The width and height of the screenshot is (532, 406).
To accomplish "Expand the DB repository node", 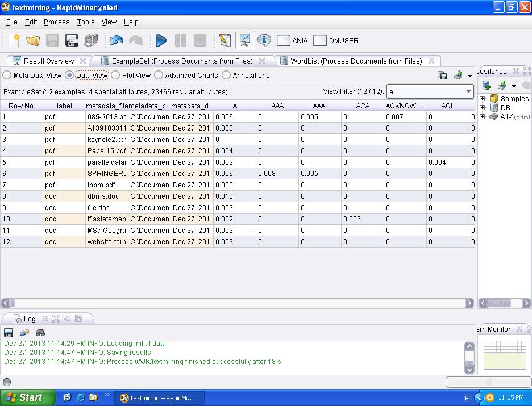I will 482,108.
